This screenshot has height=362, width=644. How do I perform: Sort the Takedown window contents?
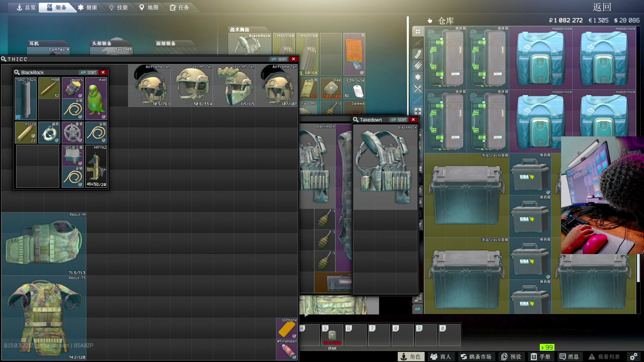click(x=399, y=120)
